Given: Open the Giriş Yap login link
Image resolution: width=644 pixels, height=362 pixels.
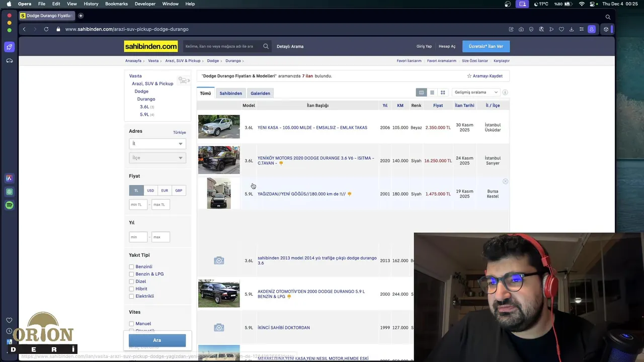Looking at the screenshot, I should point(424,46).
